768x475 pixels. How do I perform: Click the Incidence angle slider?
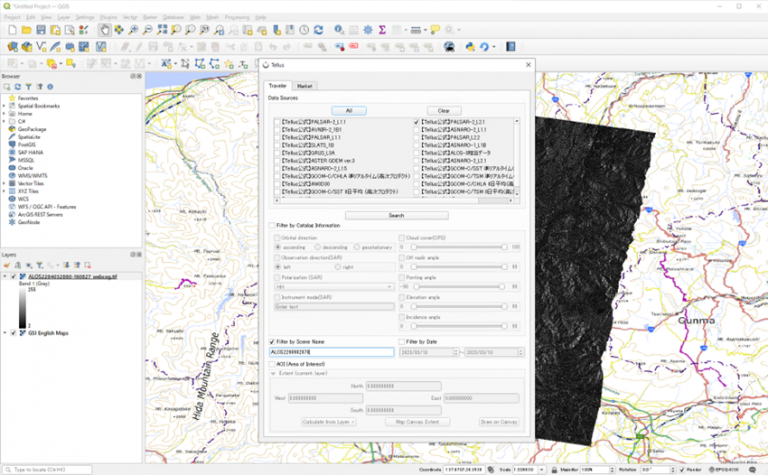click(x=459, y=326)
